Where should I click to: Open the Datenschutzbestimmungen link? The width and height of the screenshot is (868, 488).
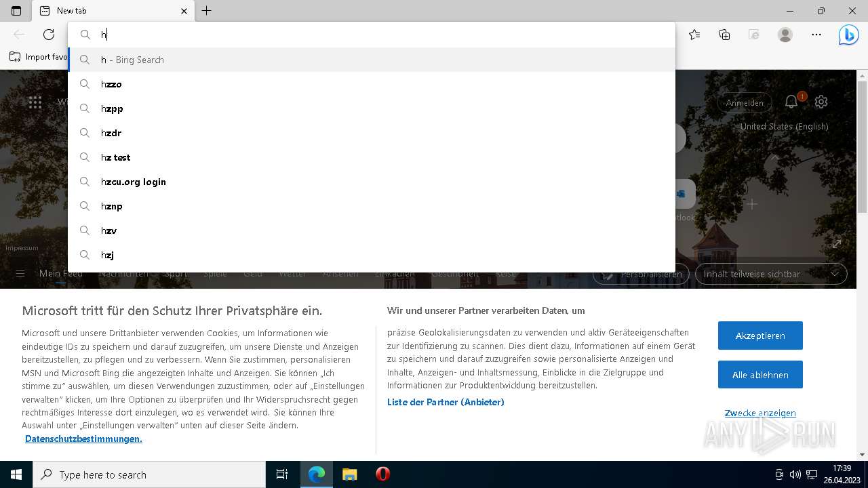83,439
